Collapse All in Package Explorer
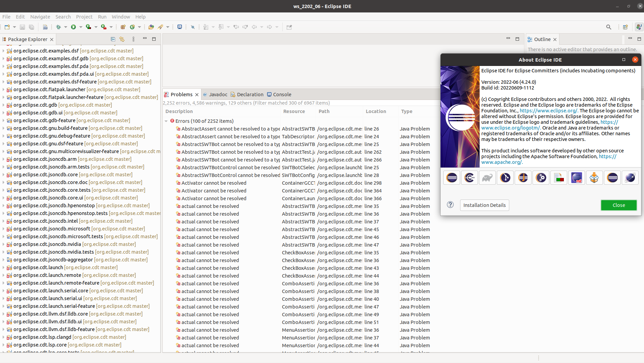 (x=113, y=39)
